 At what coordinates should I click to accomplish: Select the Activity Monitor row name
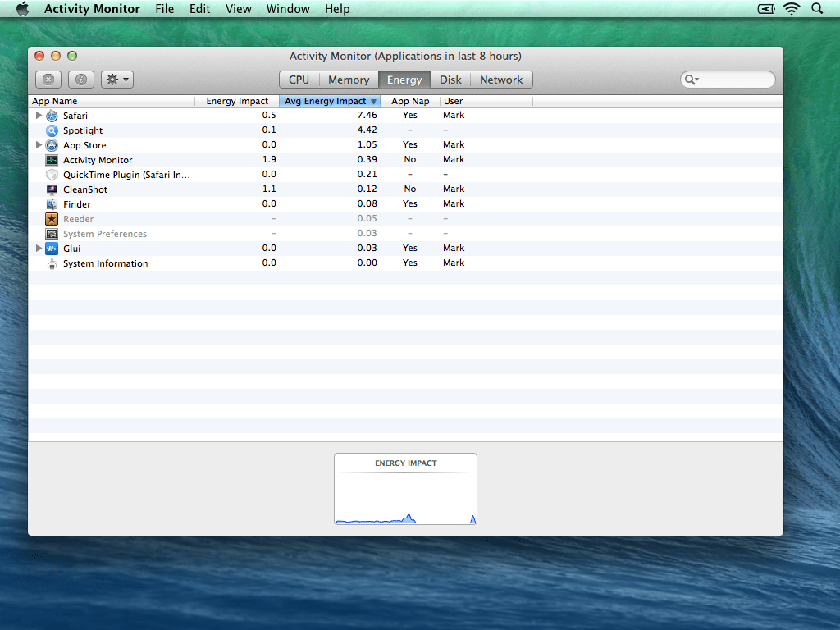(x=98, y=160)
